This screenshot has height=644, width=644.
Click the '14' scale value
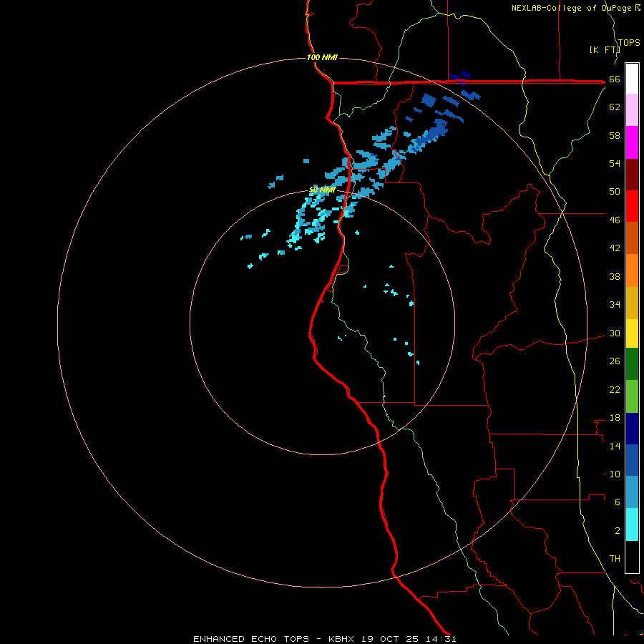[615, 446]
